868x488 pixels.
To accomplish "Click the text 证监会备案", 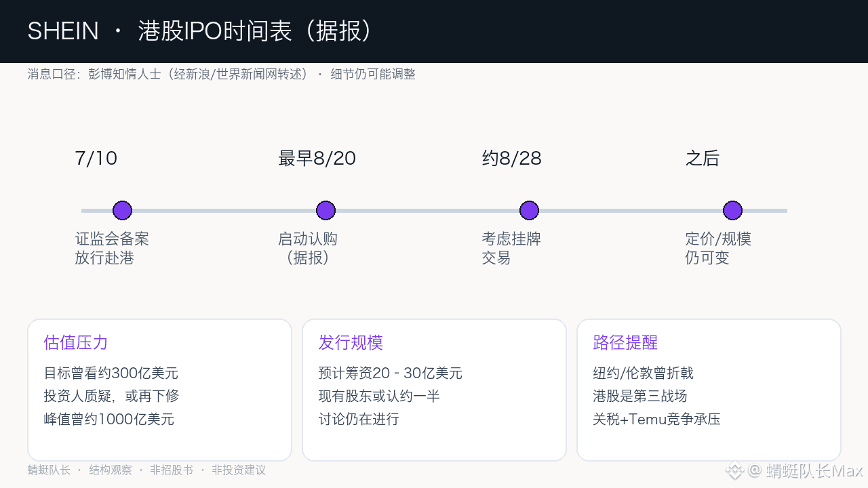I will tap(112, 239).
